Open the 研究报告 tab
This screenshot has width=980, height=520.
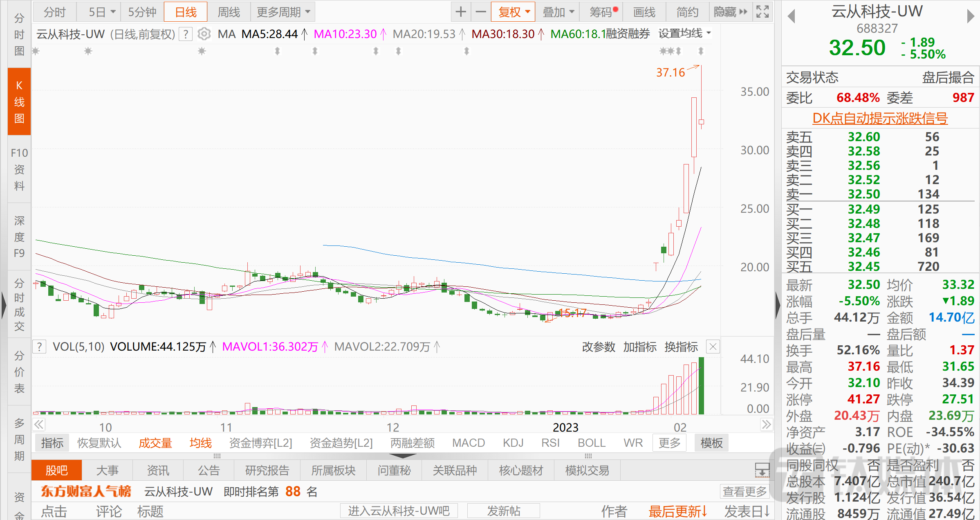(267, 470)
